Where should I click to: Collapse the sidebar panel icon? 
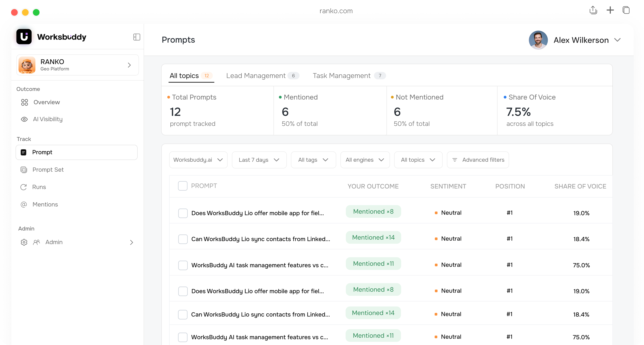click(x=136, y=37)
